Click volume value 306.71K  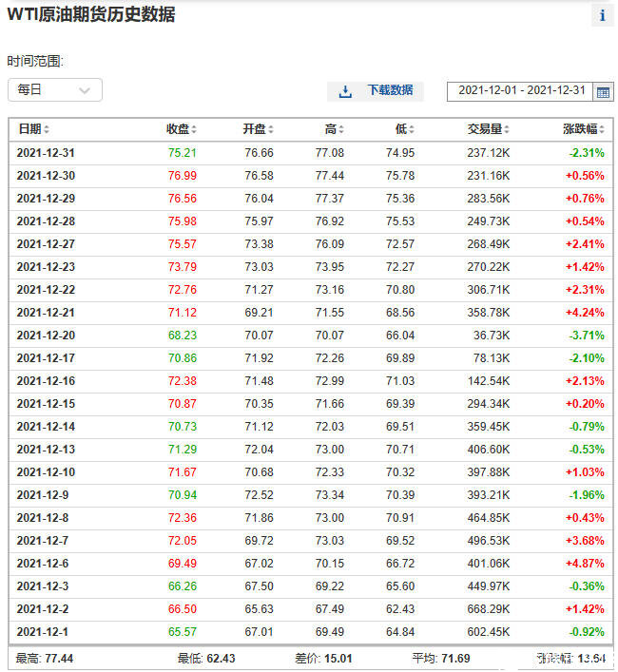[489, 290]
